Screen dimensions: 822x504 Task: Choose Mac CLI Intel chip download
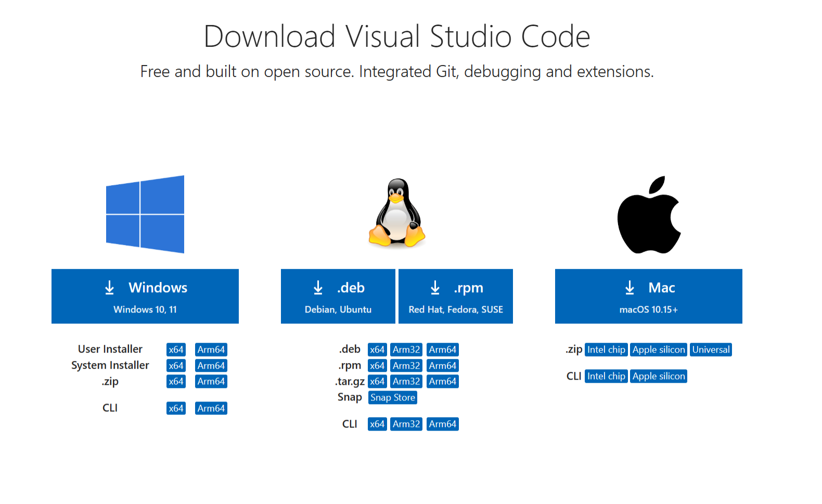coord(606,376)
